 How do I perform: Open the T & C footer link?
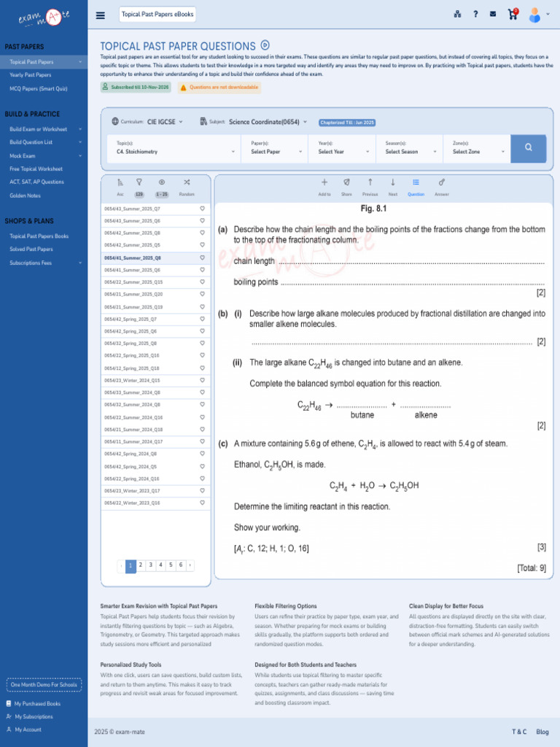point(519,732)
